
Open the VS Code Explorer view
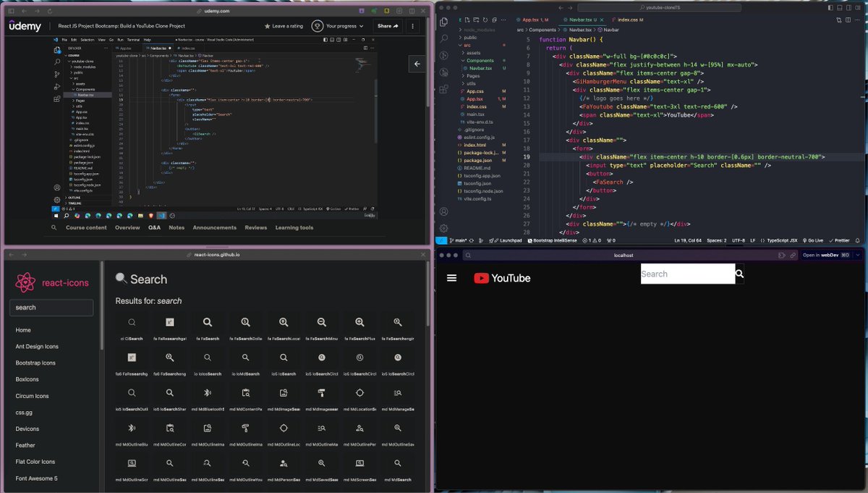pyautogui.click(x=444, y=22)
